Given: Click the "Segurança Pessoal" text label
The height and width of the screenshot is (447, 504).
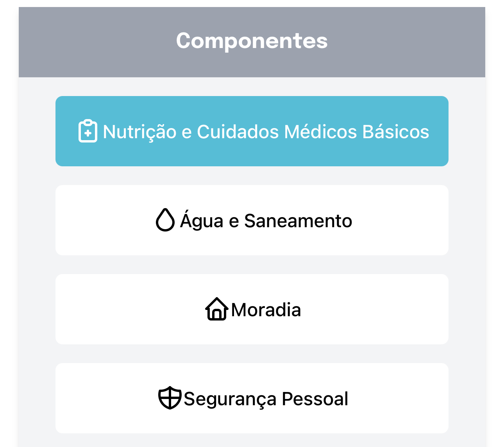Looking at the screenshot, I should pyautogui.click(x=266, y=399).
